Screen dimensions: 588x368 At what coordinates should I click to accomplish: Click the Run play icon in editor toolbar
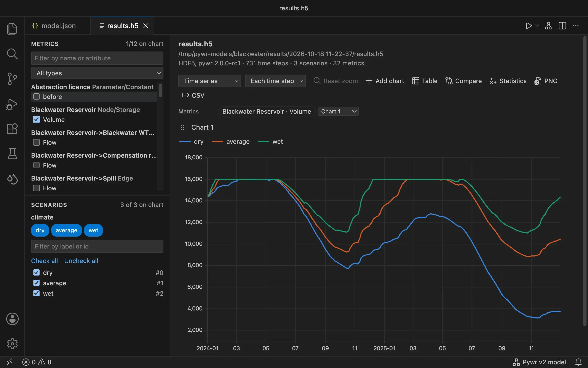coord(529,26)
